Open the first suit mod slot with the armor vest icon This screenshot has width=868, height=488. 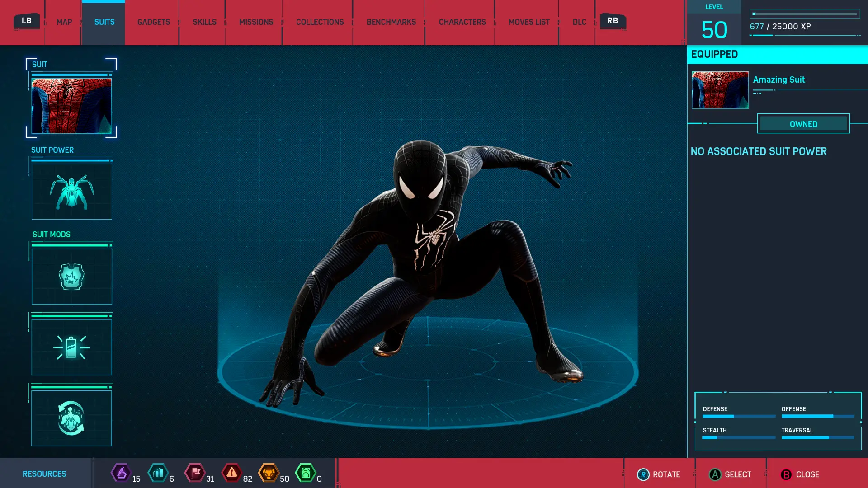pos(72,277)
